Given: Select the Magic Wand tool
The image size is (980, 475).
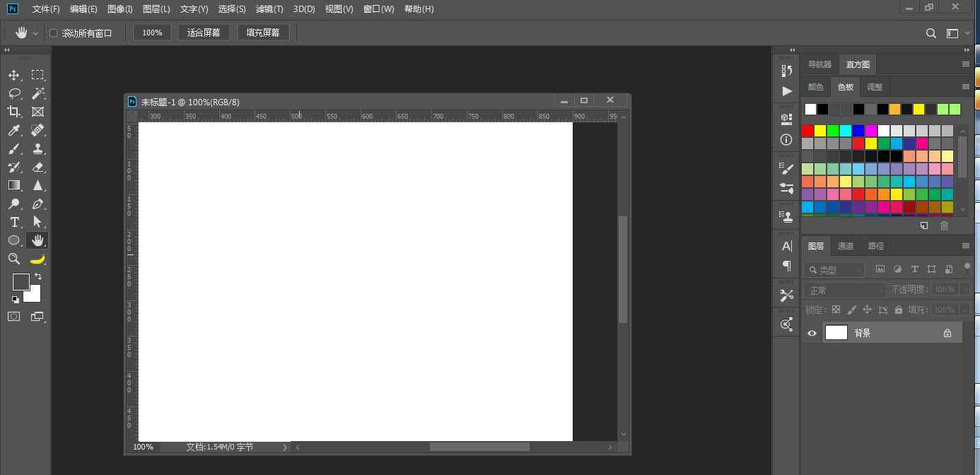Looking at the screenshot, I should point(37,93).
